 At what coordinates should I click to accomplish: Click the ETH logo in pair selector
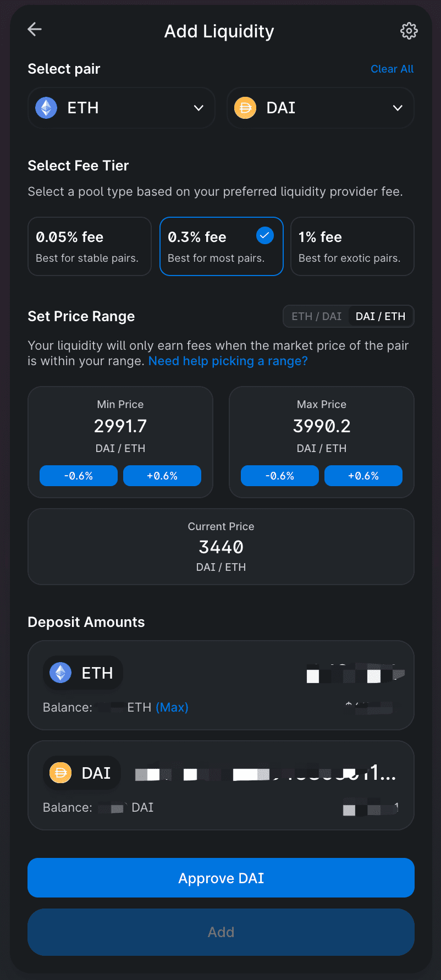pos(46,108)
